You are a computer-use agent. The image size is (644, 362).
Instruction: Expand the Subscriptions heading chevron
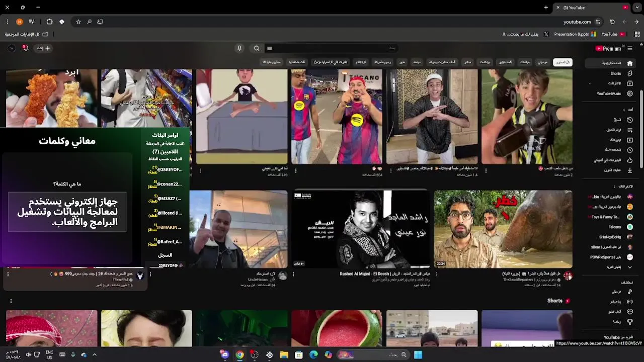(x=614, y=187)
